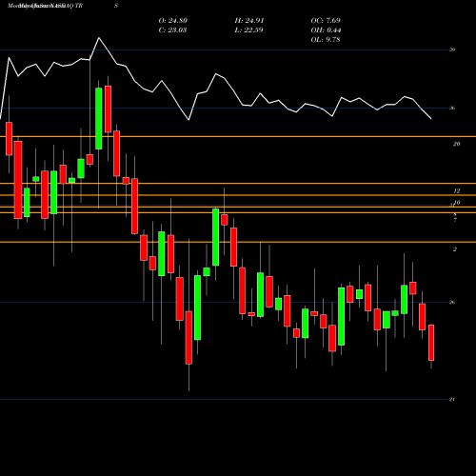476x476 pixels.
Task: Click the axis label 20
Action: pos(456,144)
